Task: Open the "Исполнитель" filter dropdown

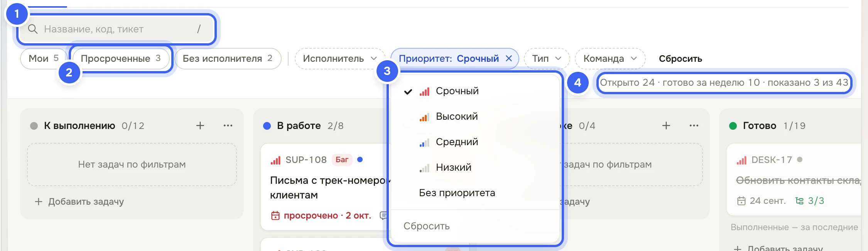Action: [x=340, y=59]
